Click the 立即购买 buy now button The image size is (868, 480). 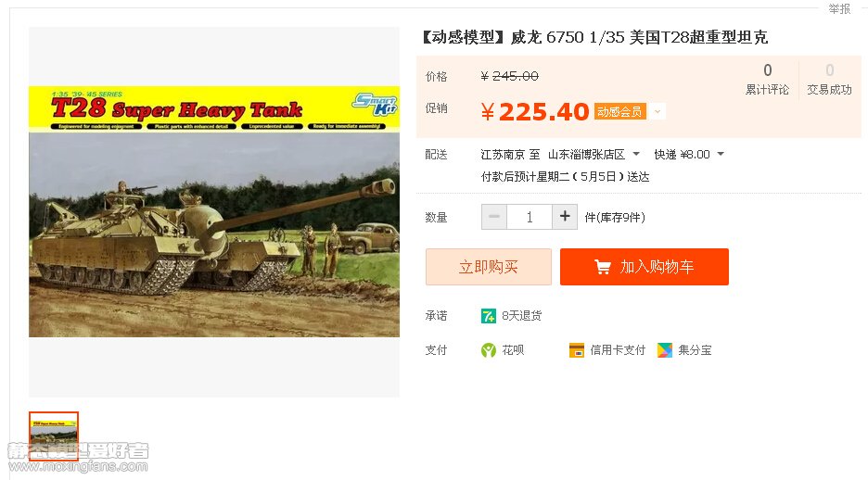click(488, 267)
